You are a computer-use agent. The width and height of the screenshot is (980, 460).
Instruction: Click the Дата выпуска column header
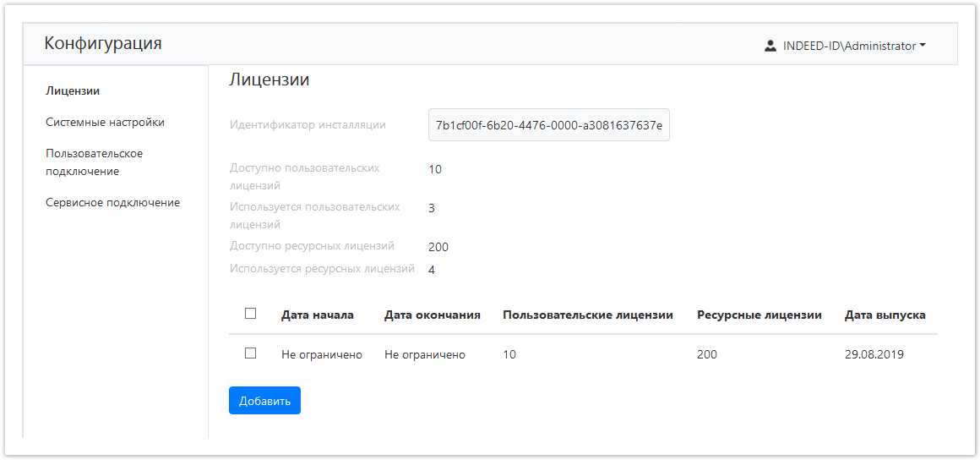point(885,315)
